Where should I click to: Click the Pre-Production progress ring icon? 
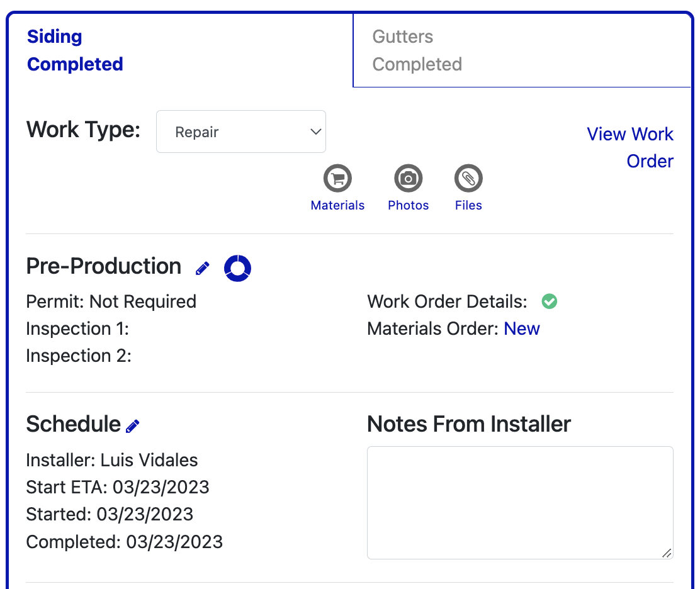[237, 268]
